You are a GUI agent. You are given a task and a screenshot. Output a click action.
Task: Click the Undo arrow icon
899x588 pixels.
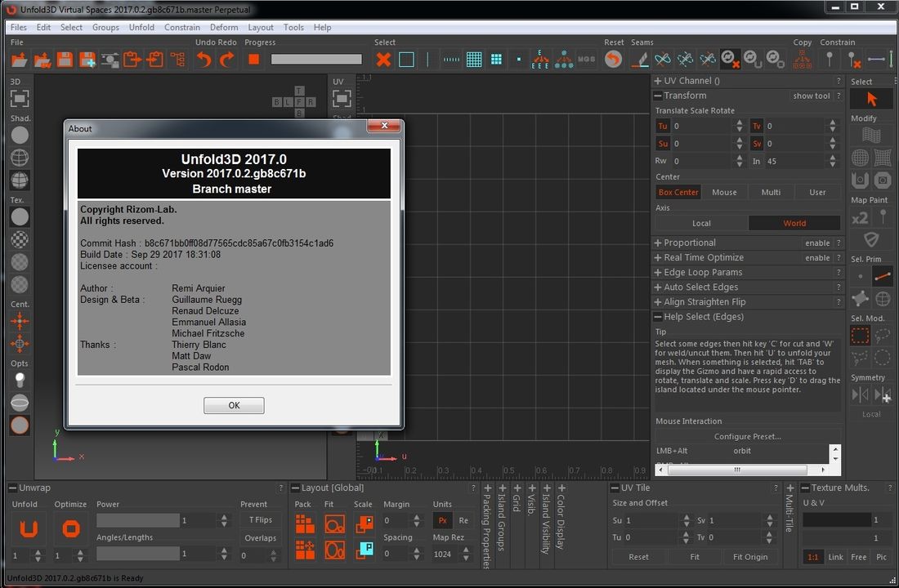tap(204, 60)
